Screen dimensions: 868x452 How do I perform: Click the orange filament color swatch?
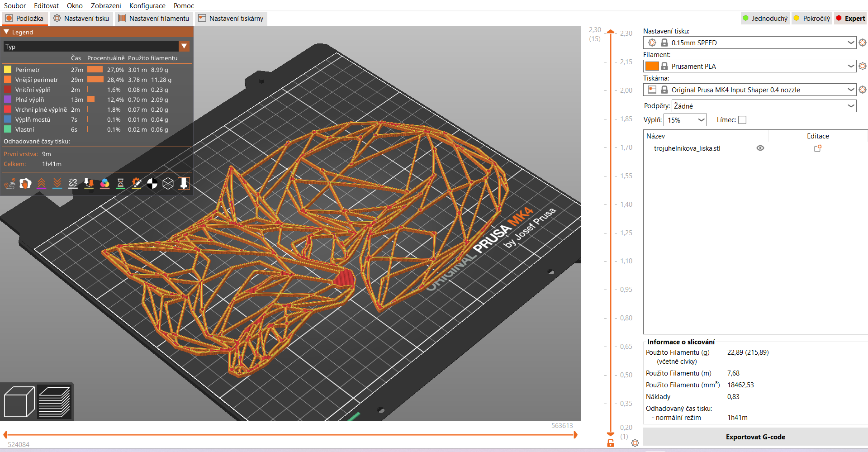(x=652, y=66)
